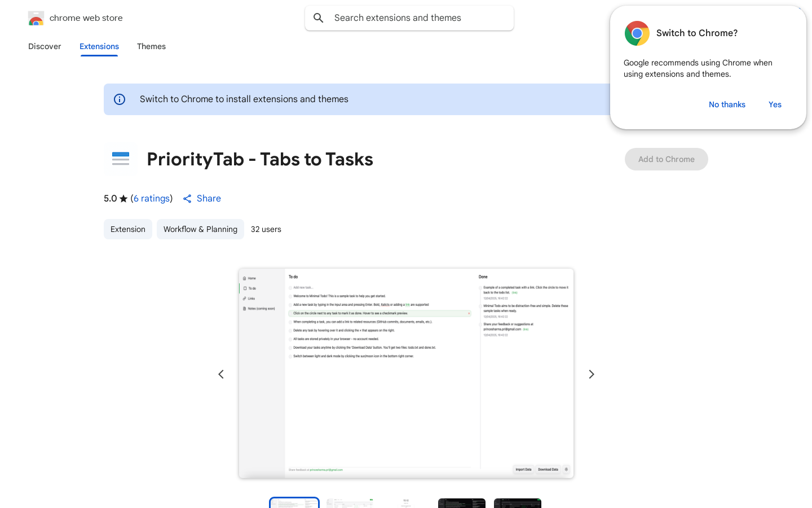Open the 6 ratings link
This screenshot has width=812, height=508.
click(152, 198)
